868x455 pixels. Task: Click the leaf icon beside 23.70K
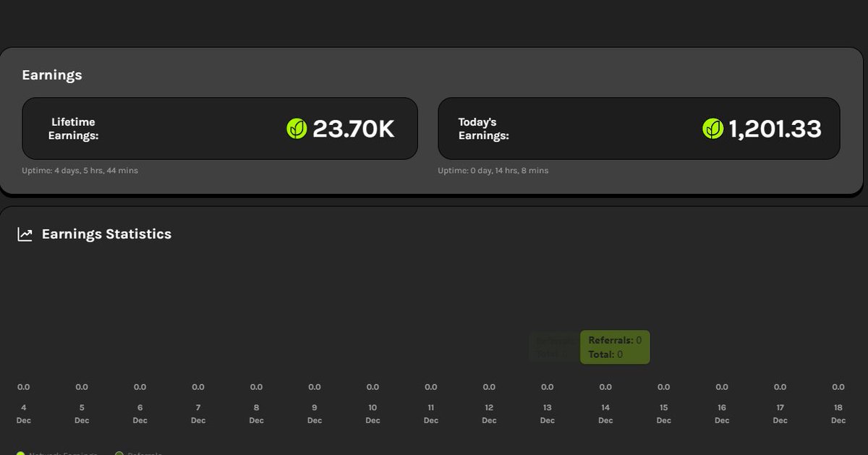tap(297, 129)
